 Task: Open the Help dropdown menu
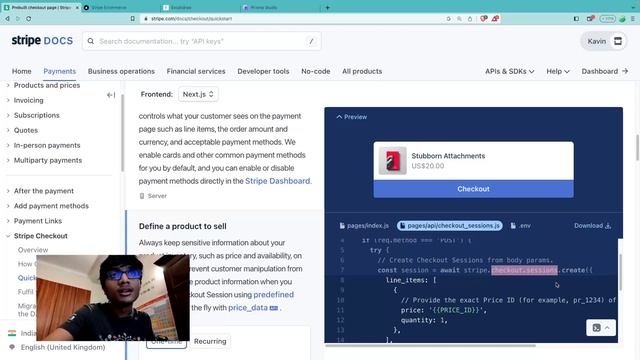pos(558,71)
